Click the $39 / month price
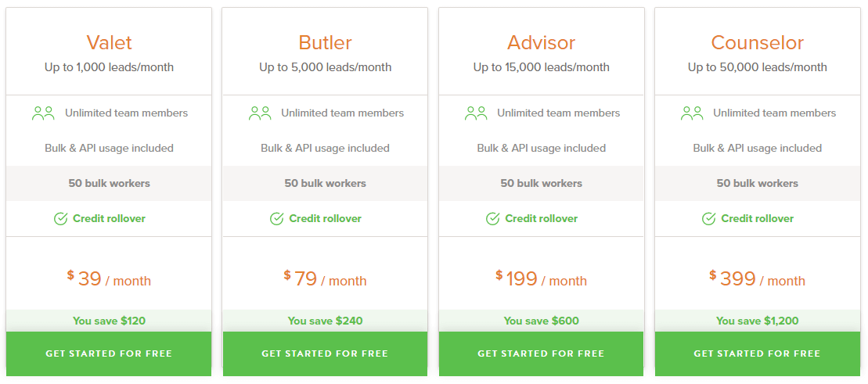868x384 pixels. tap(109, 278)
